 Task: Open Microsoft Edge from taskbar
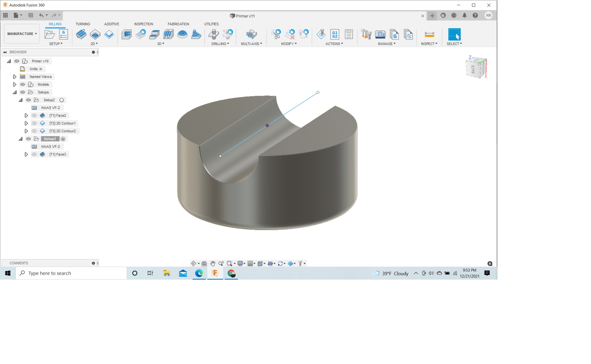[199, 273]
